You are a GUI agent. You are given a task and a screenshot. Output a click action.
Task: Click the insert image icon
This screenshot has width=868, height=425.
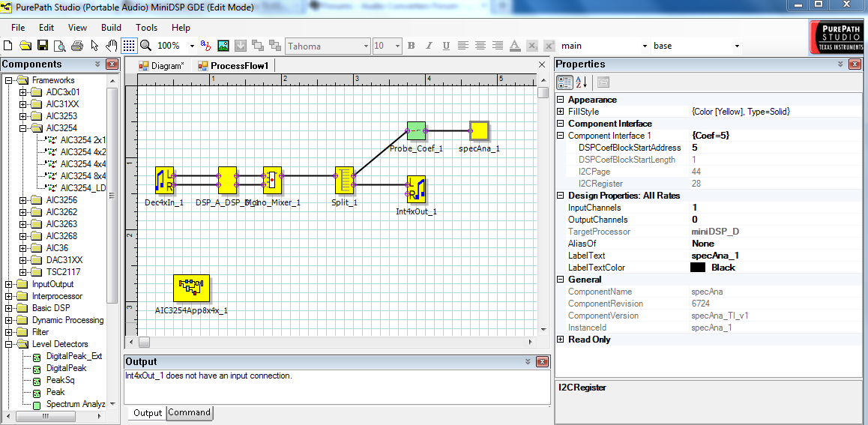point(223,46)
